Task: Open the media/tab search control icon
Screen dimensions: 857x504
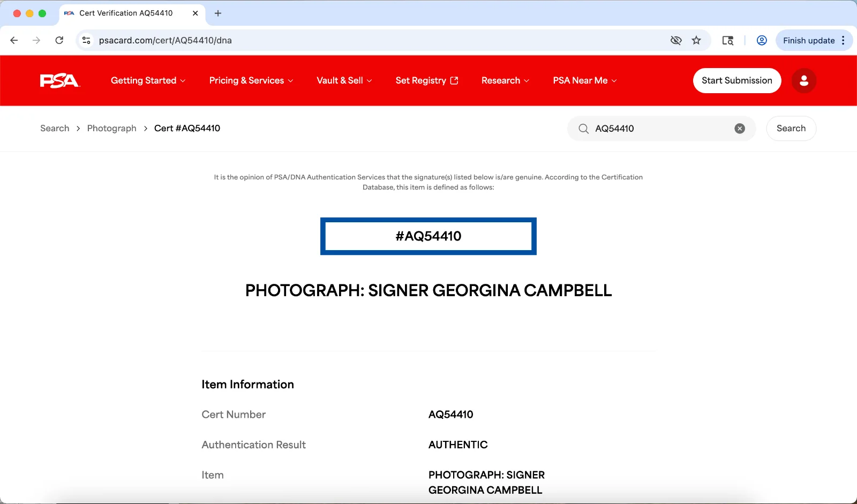Action: click(727, 40)
